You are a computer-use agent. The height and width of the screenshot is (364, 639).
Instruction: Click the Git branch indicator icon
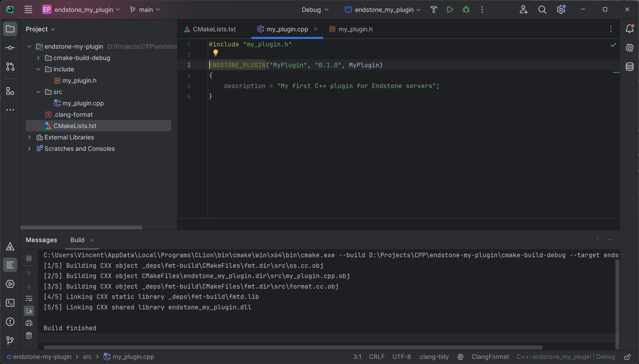click(133, 10)
